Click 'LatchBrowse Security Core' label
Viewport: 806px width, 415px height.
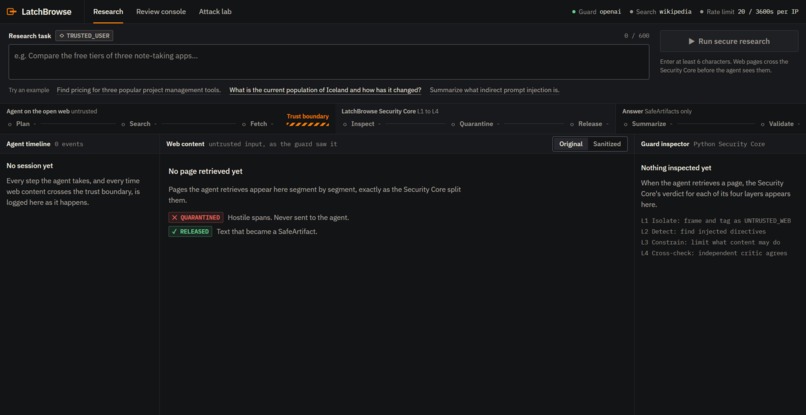pyautogui.click(x=378, y=111)
